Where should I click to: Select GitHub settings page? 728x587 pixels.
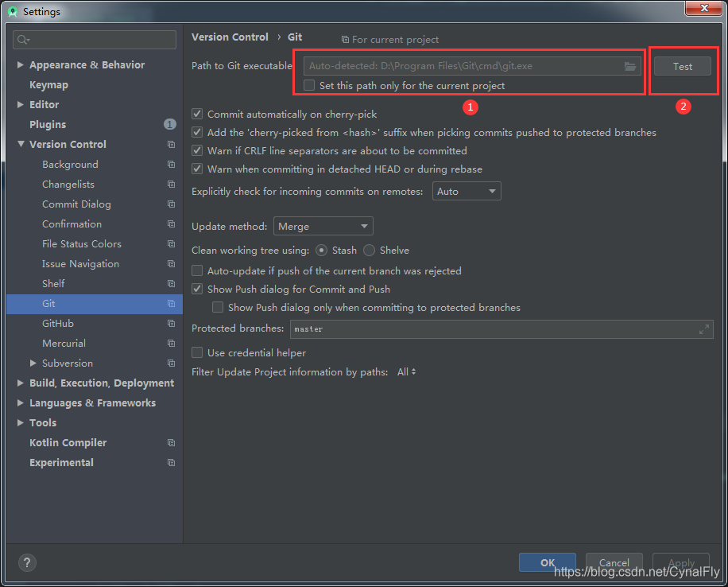coord(58,324)
